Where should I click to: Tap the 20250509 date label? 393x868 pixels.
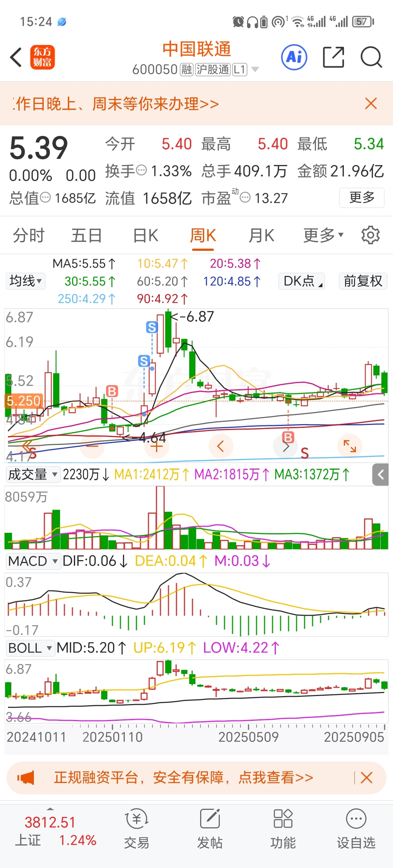tap(249, 737)
